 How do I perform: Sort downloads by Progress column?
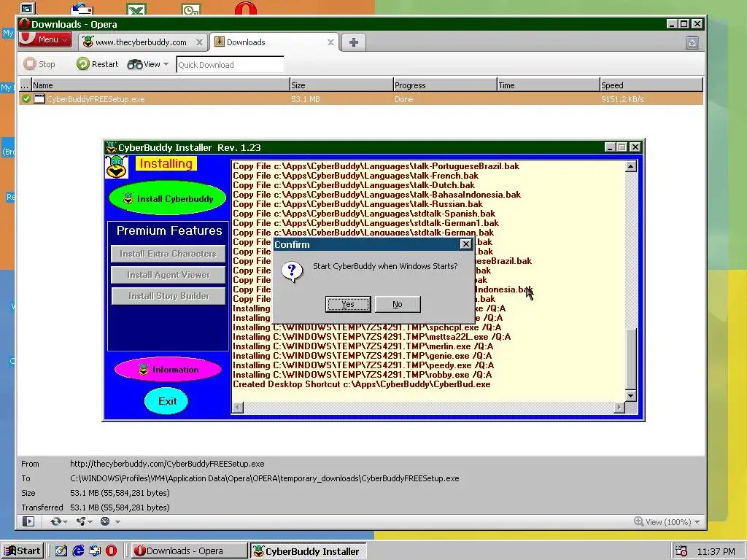[445, 85]
